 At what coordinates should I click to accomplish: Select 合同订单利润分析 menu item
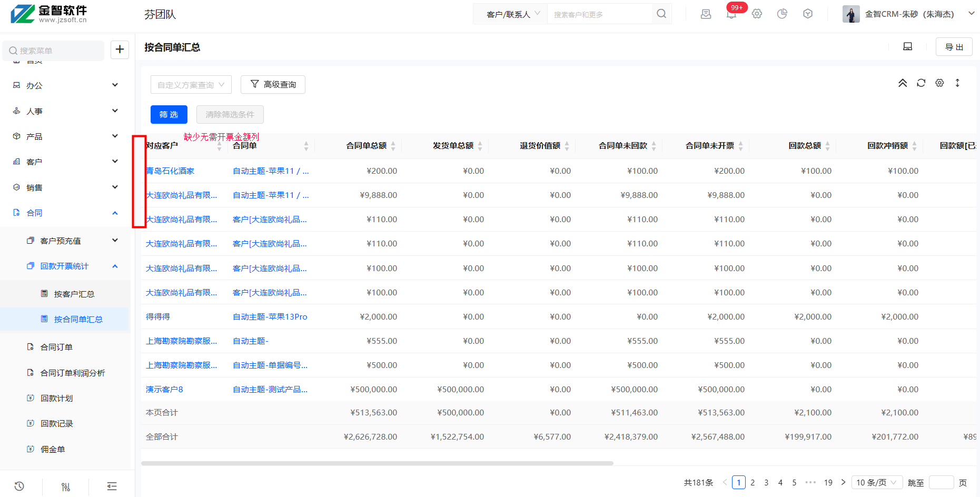coord(73,373)
